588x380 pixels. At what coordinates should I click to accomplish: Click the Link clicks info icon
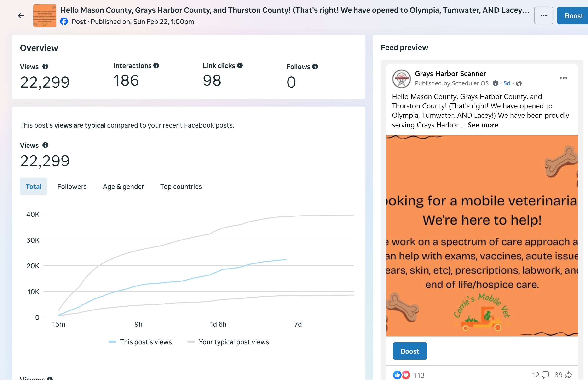coord(240,65)
